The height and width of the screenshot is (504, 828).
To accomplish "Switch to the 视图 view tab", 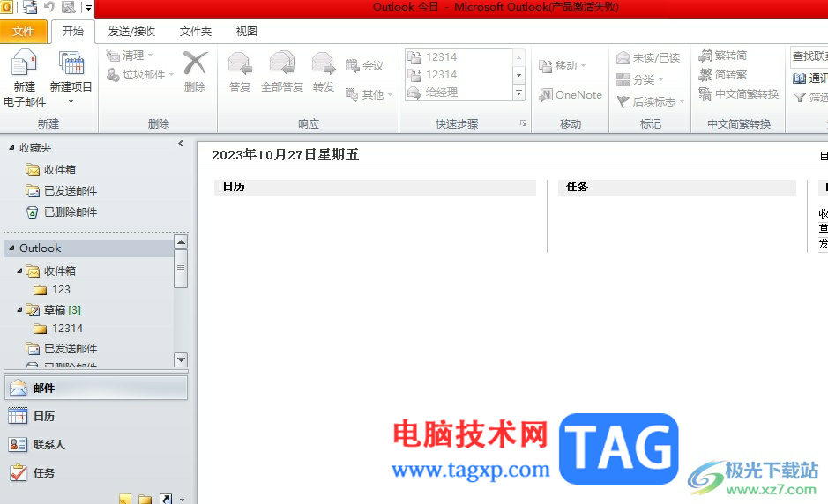I will click(x=246, y=31).
